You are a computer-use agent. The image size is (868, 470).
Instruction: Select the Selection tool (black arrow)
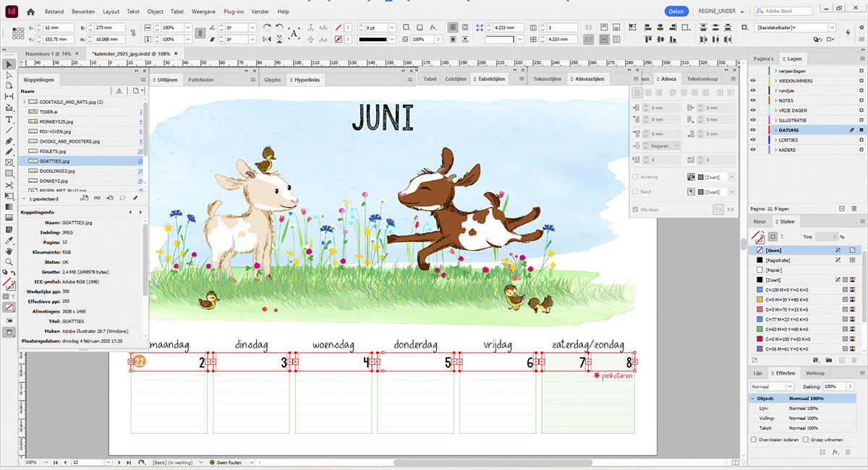point(9,64)
